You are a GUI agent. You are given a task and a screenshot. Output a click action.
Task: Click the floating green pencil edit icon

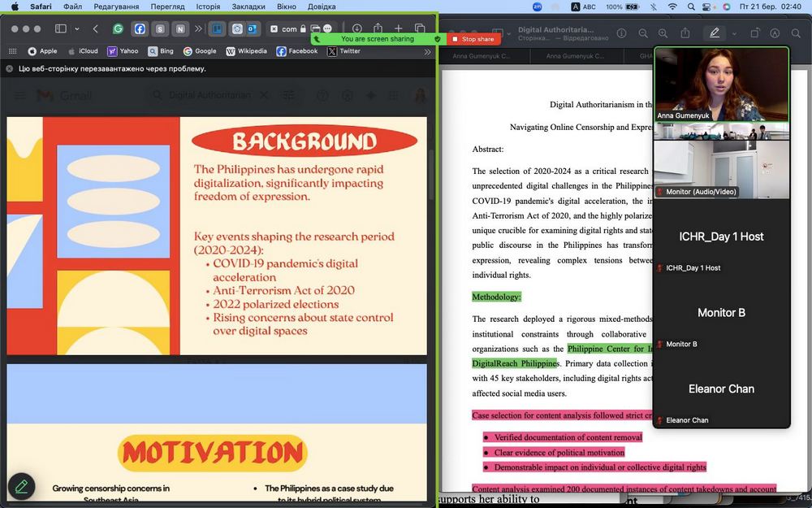(x=22, y=486)
